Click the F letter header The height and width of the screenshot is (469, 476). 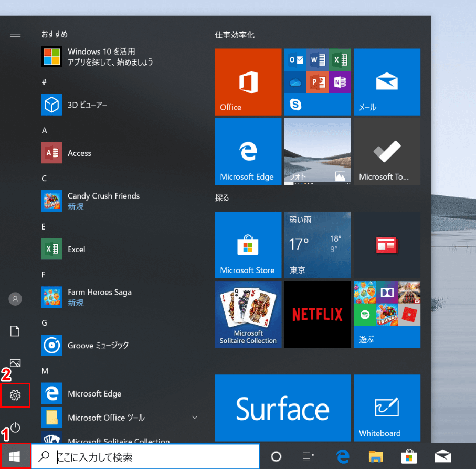click(x=43, y=275)
